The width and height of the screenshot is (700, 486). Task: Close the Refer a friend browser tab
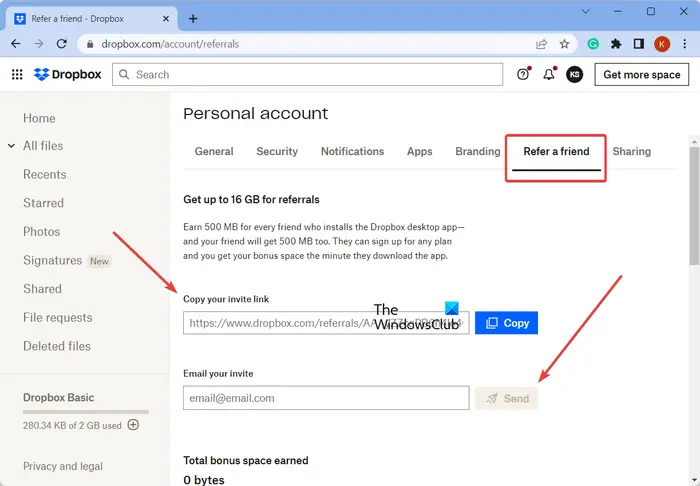(166, 19)
